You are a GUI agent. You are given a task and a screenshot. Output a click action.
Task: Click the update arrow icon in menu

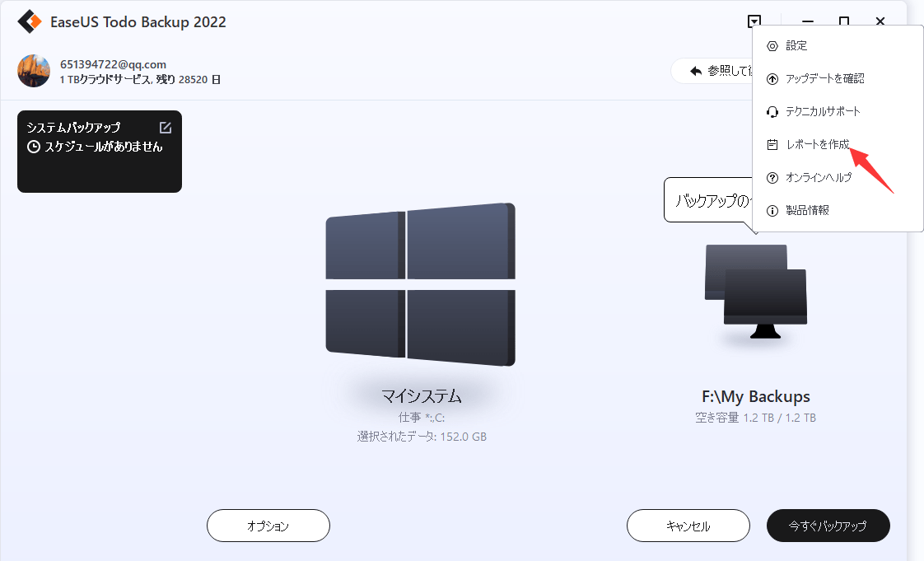(x=772, y=79)
